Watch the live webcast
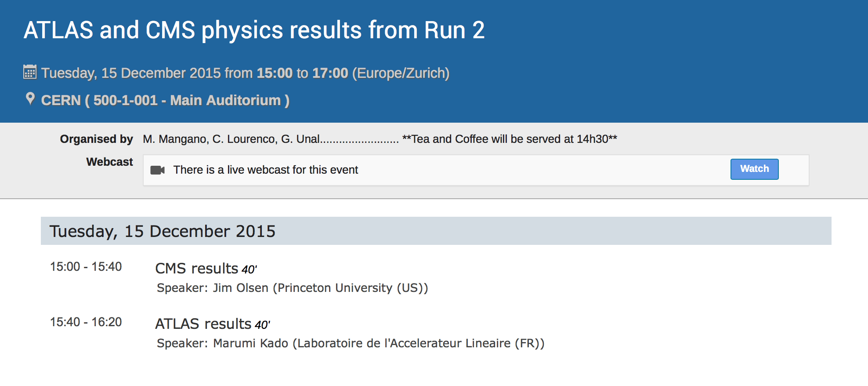Viewport: 868px width, 386px height. (x=754, y=169)
